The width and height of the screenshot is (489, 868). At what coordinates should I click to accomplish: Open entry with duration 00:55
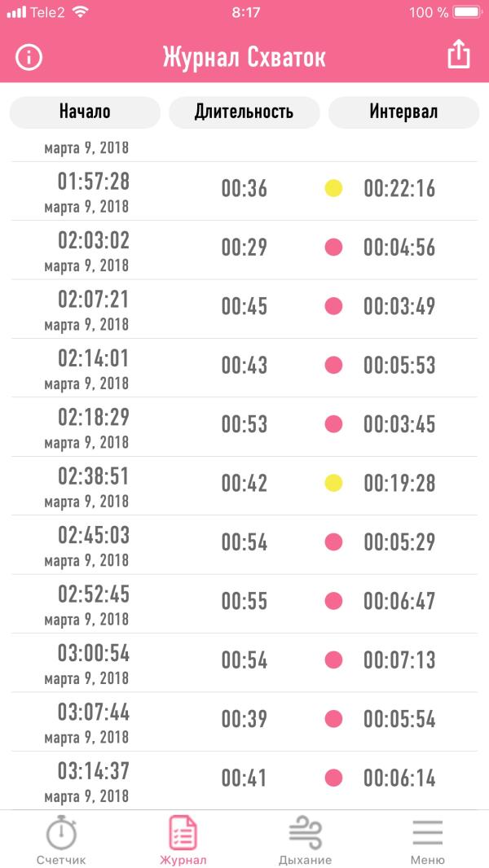[244, 604]
